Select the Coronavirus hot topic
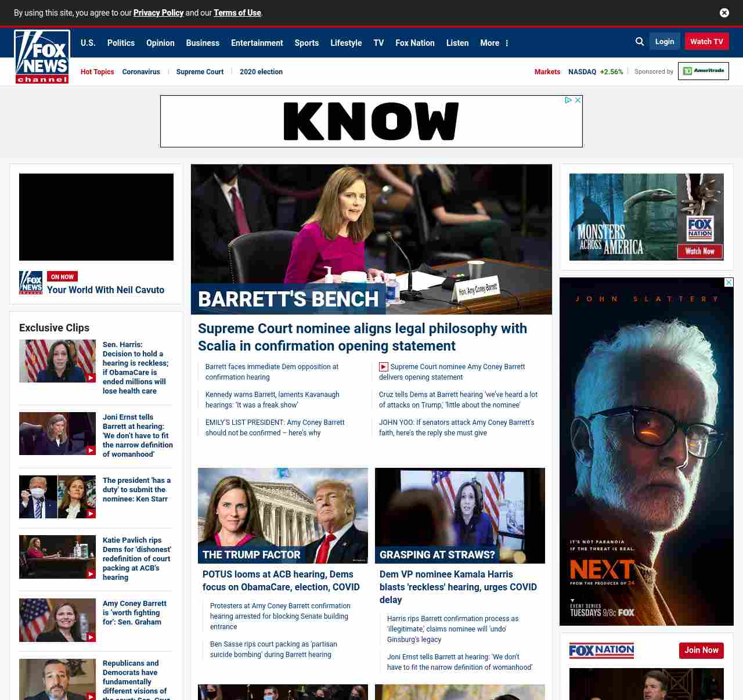This screenshot has height=700, width=743. click(x=141, y=72)
